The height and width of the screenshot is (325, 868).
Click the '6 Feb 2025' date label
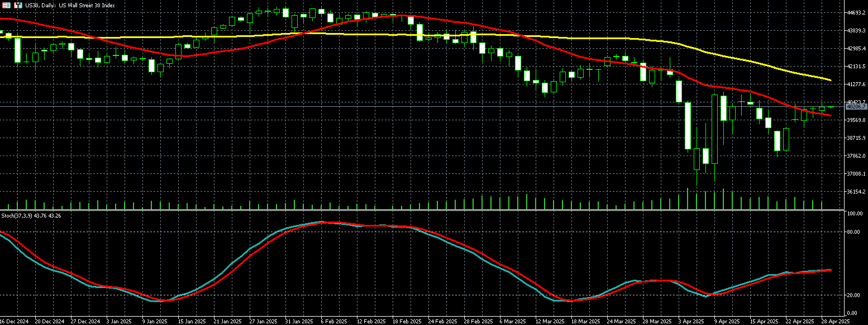(334, 322)
